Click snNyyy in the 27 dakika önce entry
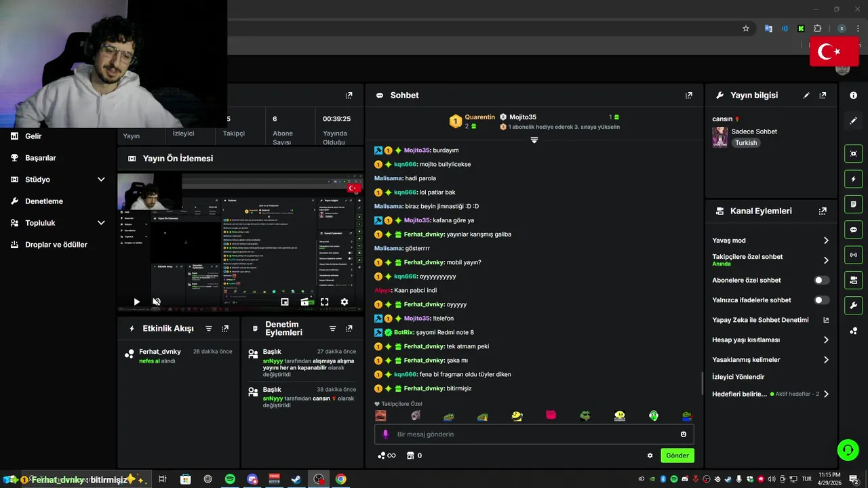868x488 pixels. 273,361
